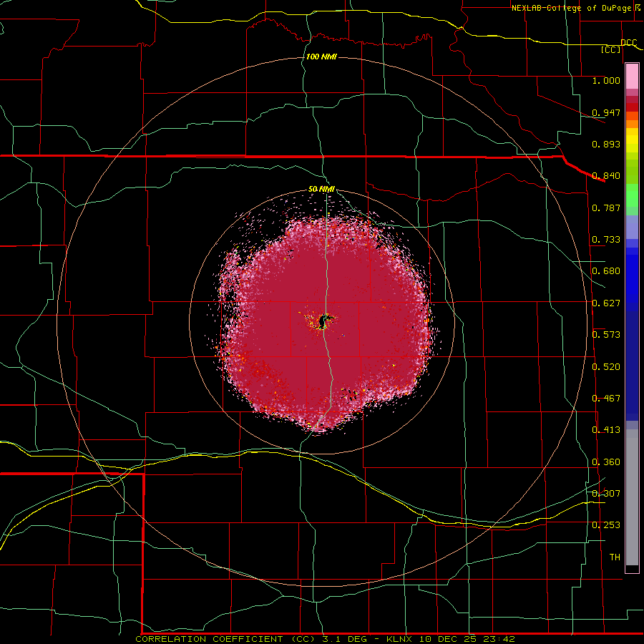The height and width of the screenshot is (644, 644).
Task: Select the lavender color scale segment
Action: (x=632, y=227)
